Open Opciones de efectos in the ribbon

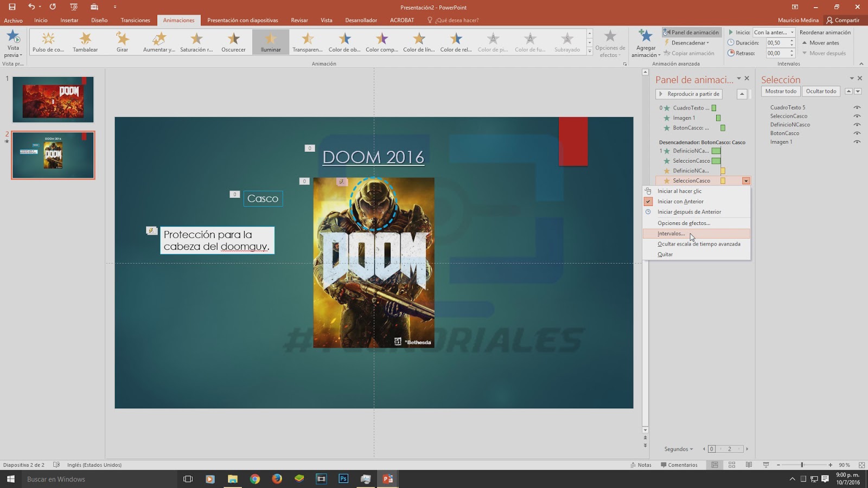tap(610, 42)
